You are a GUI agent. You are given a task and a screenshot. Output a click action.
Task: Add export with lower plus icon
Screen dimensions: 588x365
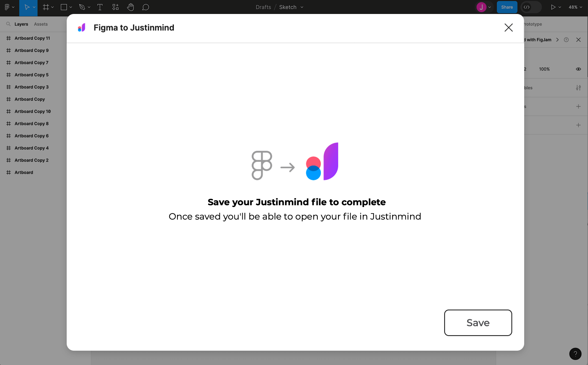[578, 125]
